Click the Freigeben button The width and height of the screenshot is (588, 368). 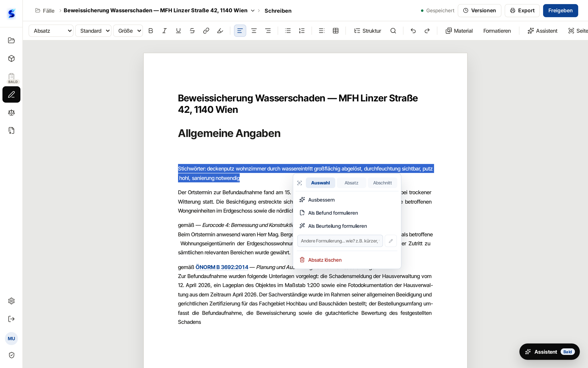(560, 10)
